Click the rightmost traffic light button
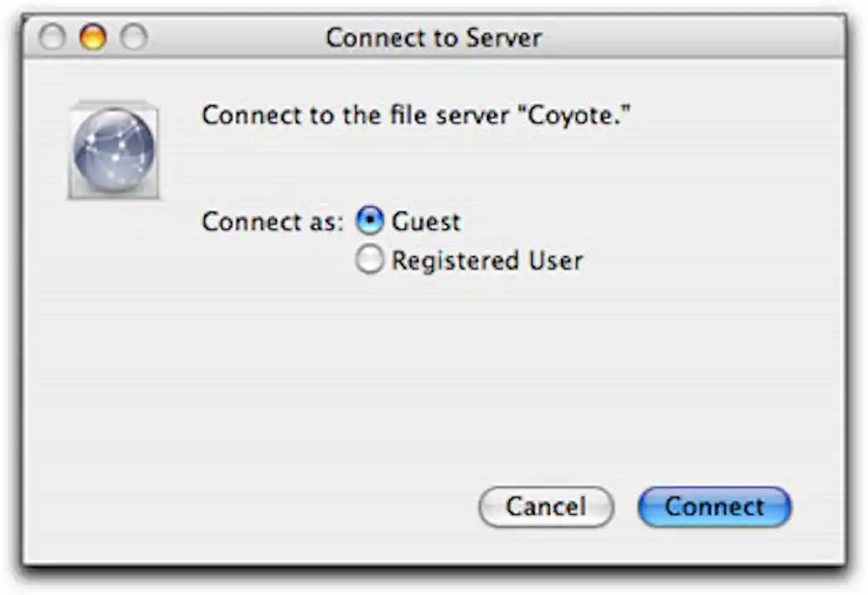 pyautogui.click(x=132, y=37)
